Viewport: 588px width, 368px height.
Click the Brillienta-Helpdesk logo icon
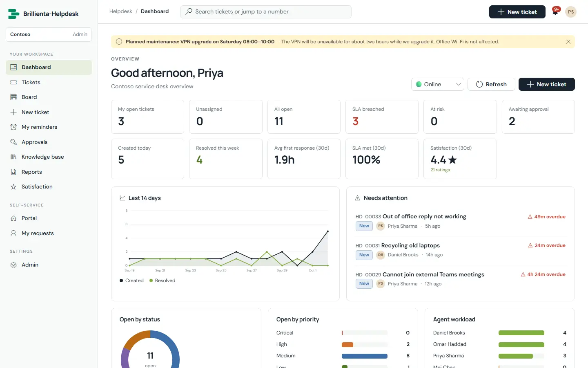pyautogui.click(x=13, y=14)
